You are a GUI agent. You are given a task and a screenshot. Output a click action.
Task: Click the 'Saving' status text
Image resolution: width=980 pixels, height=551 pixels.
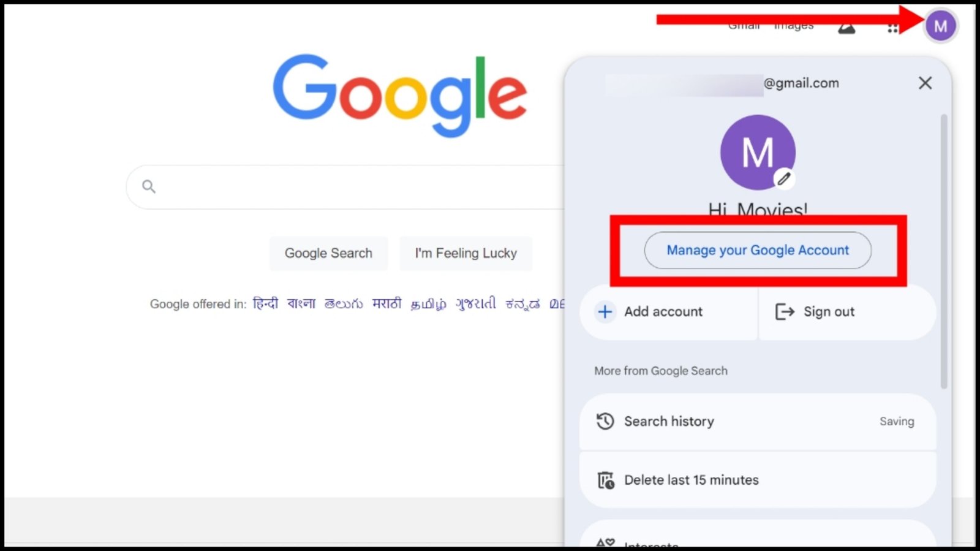coord(897,422)
